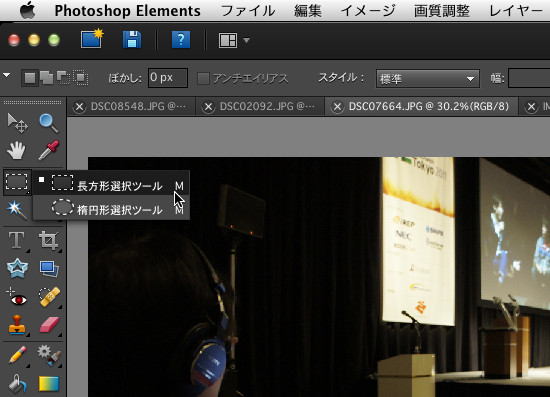550x397 pixels.
Task: Select the Magic Wand tool
Action: 16,209
